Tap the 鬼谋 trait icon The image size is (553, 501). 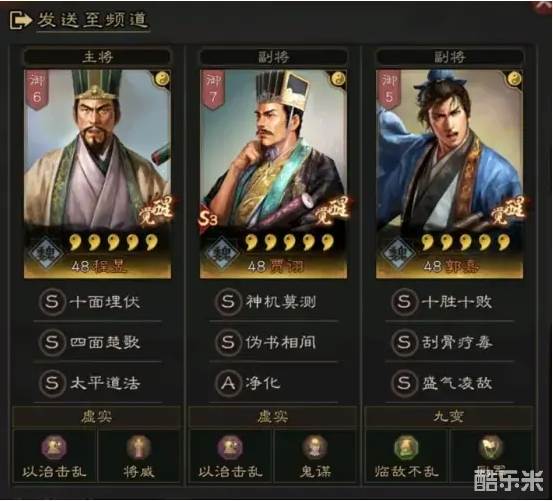coord(315,447)
